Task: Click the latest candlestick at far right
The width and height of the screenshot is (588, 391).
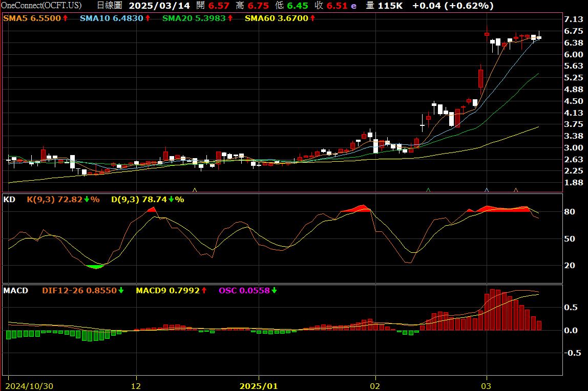Action: (x=539, y=37)
